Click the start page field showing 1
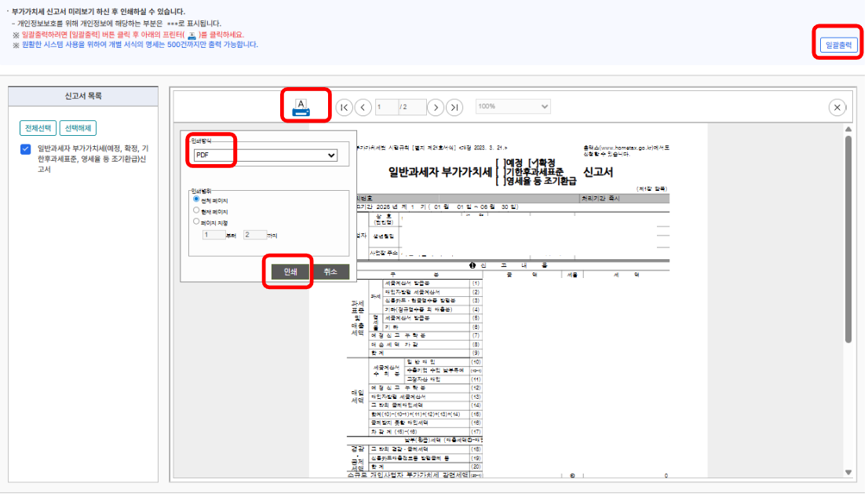This screenshot has width=868, height=494. (213, 235)
